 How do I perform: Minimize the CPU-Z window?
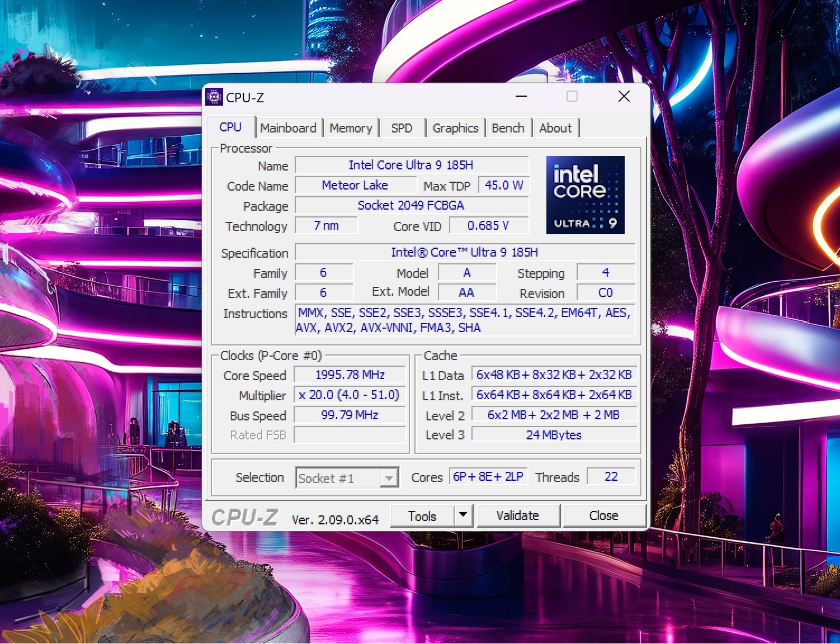pos(521,97)
